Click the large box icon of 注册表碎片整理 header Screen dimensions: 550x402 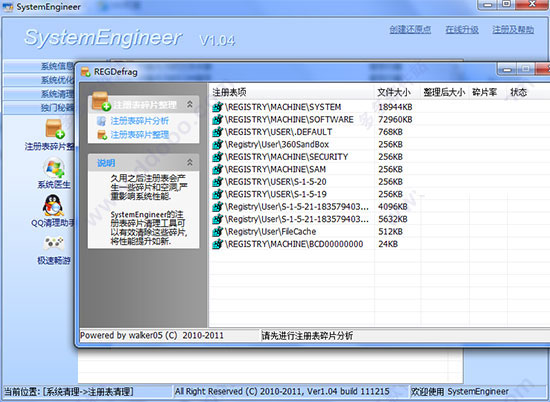[101, 101]
